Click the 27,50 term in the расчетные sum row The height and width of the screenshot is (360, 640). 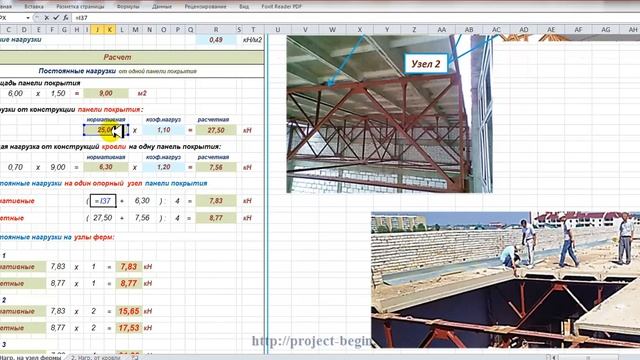(x=102, y=218)
